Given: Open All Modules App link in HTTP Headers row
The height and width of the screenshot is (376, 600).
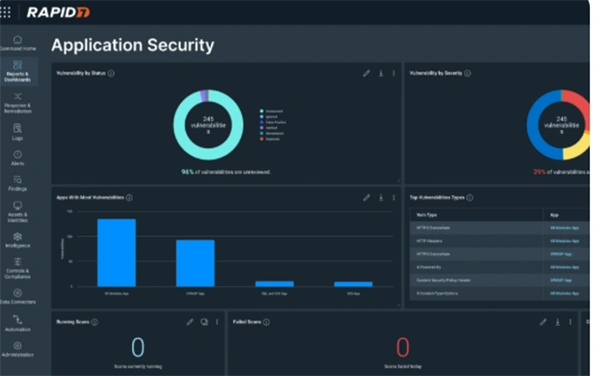Looking at the screenshot, I should [564, 241].
